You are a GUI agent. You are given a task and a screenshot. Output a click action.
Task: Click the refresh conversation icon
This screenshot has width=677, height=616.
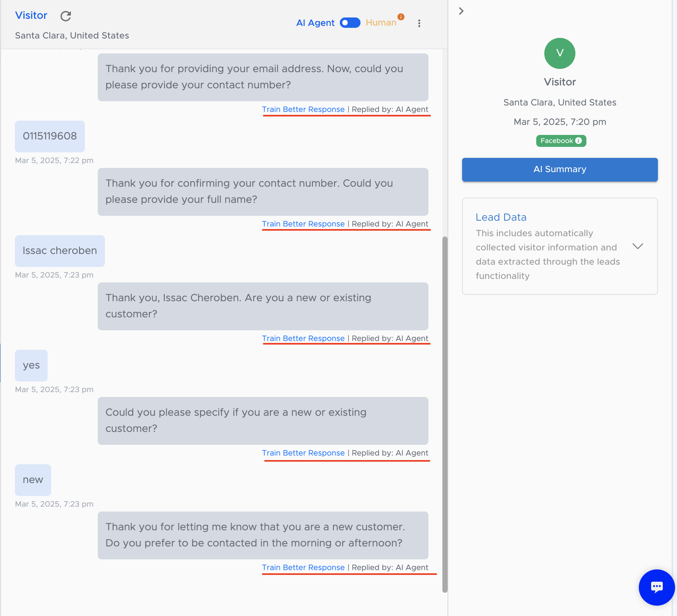(x=65, y=16)
